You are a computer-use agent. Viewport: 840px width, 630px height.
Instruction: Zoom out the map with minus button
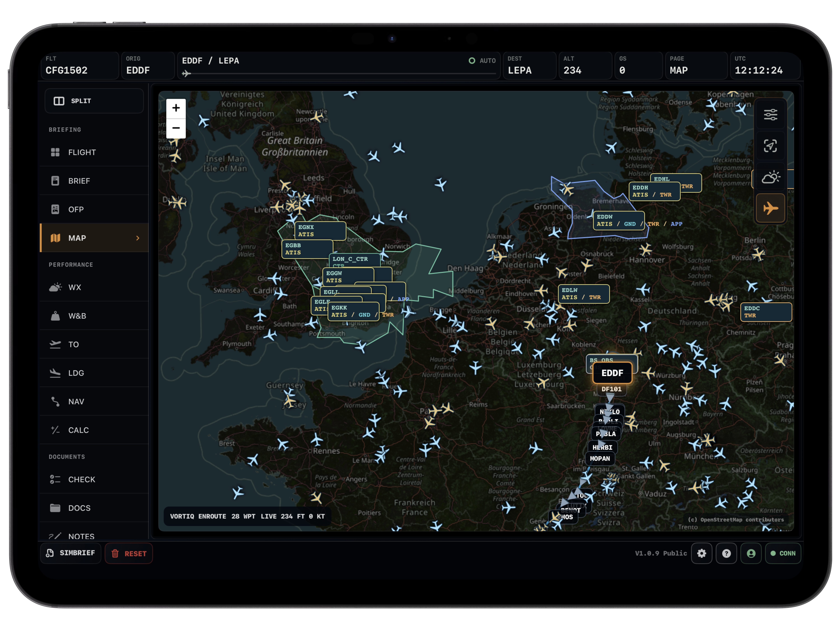pyautogui.click(x=176, y=128)
